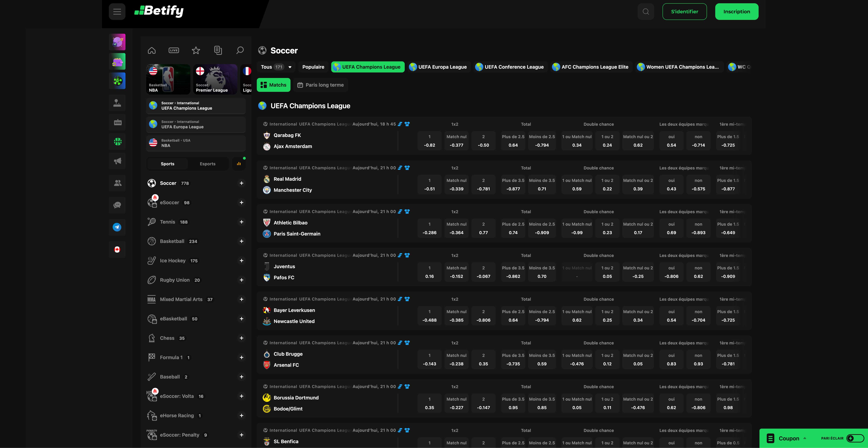
Task: Switch to the Esports toggle
Action: click(208, 164)
